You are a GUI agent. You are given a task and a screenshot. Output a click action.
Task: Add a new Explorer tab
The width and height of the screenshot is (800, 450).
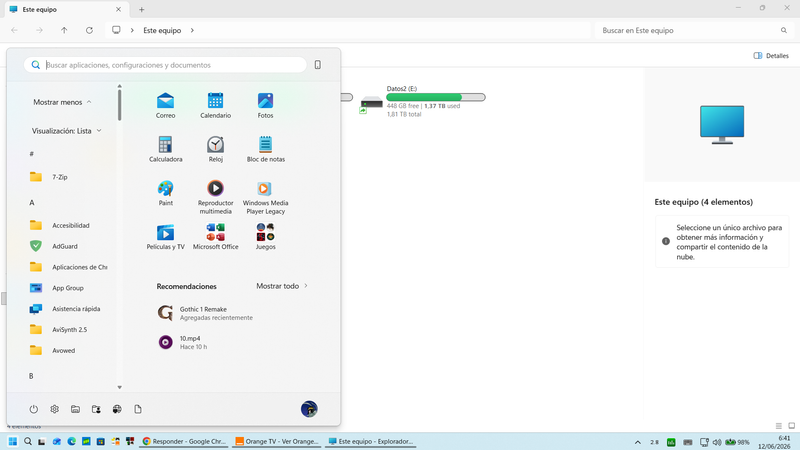tap(141, 9)
